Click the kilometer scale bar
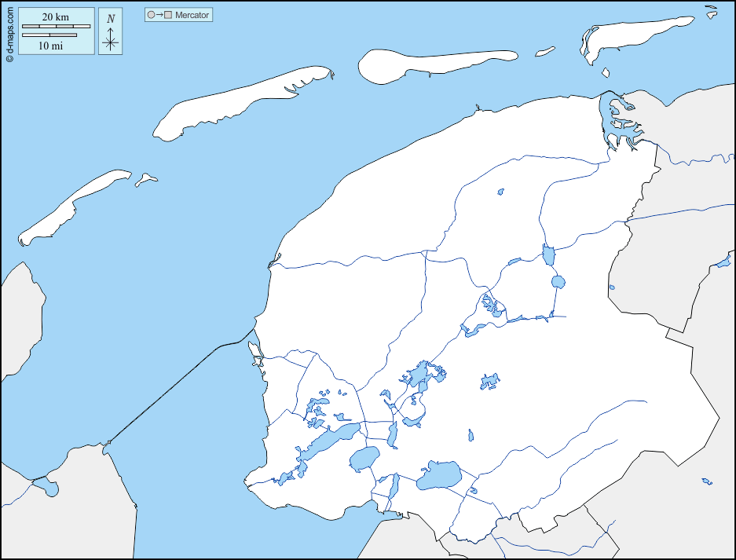Viewport: 736px width, 560px height. [x=56, y=27]
